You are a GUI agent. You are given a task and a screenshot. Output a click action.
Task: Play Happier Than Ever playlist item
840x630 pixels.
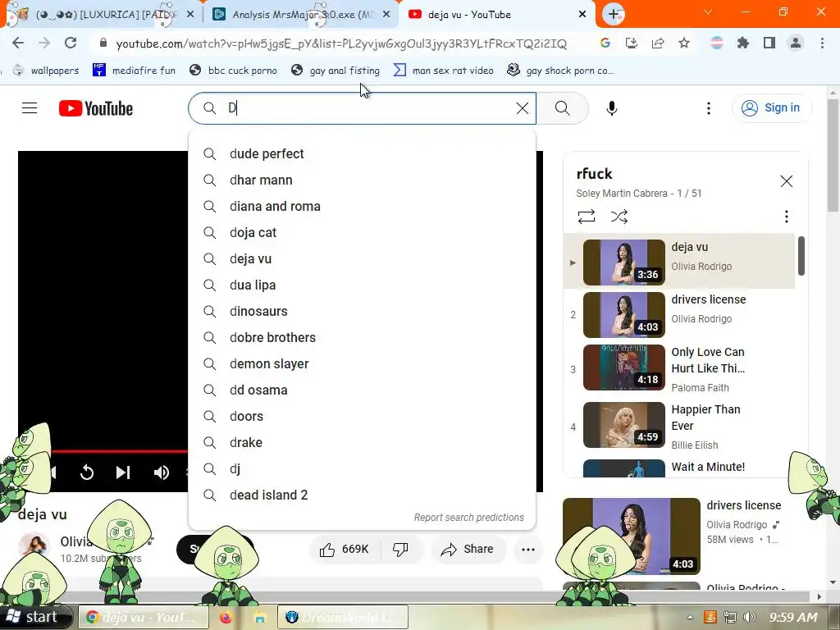[679, 426]
